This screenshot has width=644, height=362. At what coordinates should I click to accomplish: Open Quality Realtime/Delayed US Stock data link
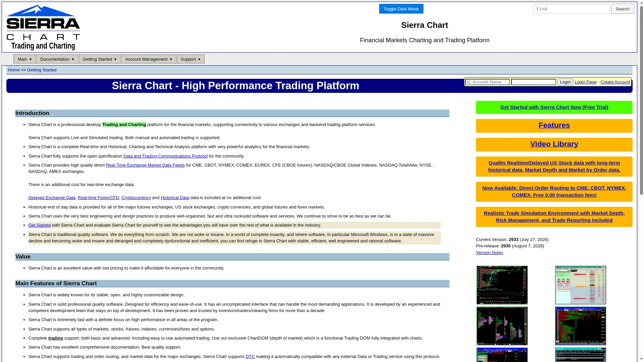[554, 166]
